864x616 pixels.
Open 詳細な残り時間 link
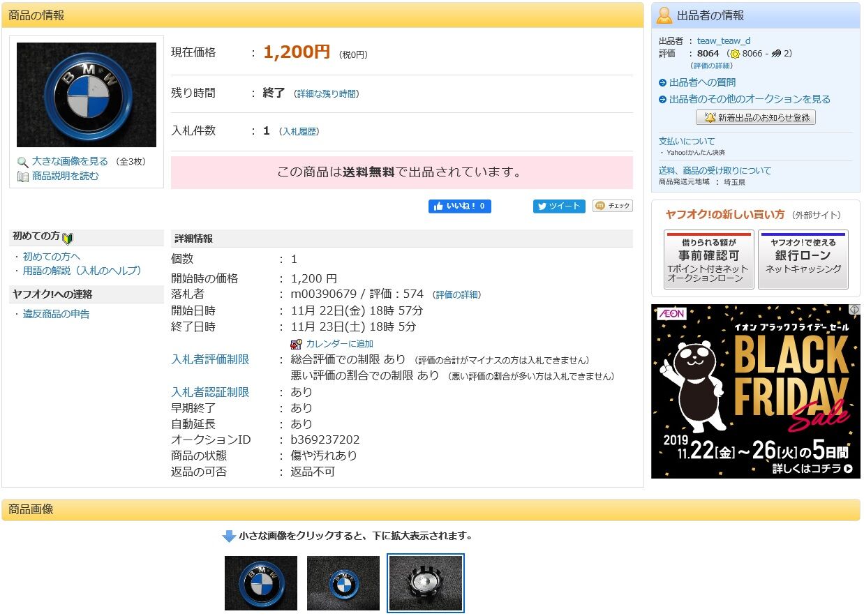[x=328, y=93]
